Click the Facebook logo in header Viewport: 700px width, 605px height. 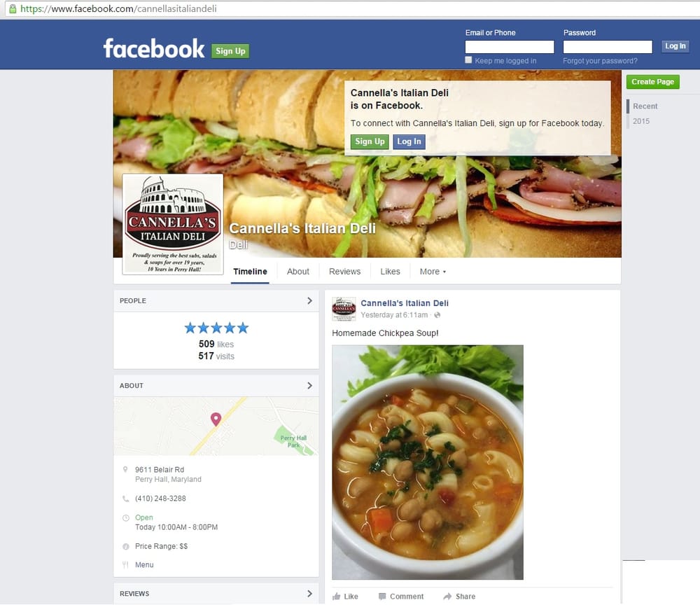(153, 48)
